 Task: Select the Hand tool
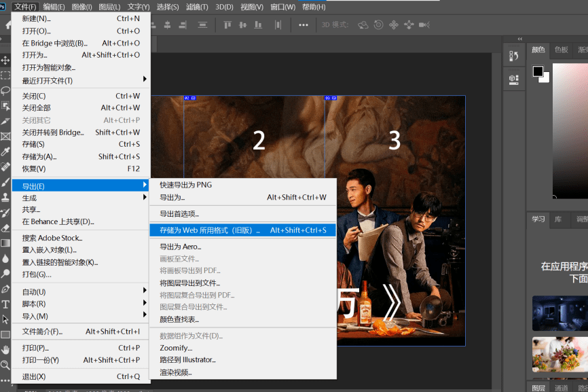tap(5, 350)
